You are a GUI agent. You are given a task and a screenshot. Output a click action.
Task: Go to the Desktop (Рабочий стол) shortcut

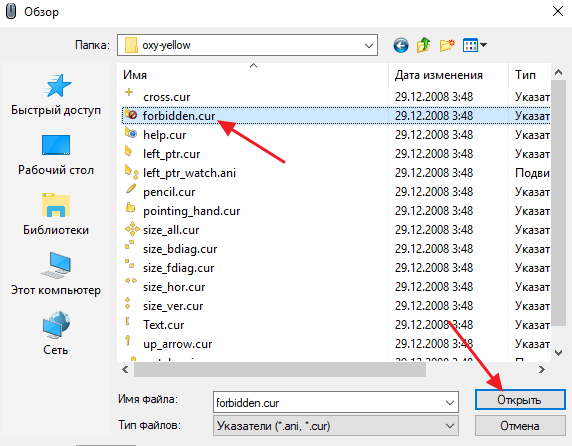pos(56,155)
